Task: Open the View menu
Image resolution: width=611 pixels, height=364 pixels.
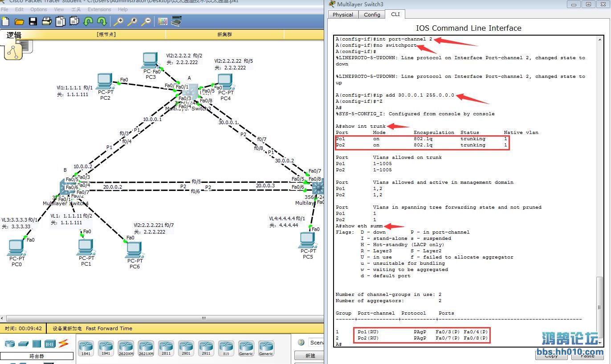Action: 59,9
